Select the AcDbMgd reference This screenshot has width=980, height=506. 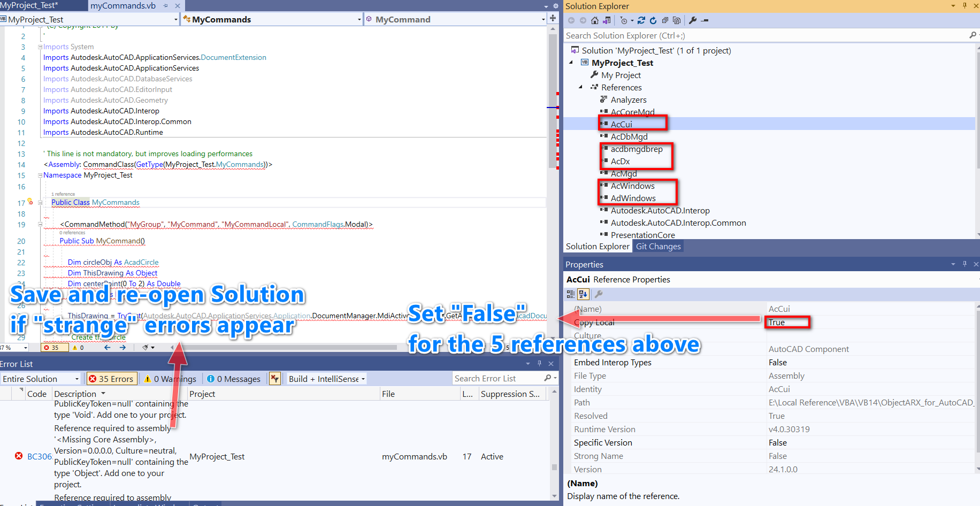[629, 136]
